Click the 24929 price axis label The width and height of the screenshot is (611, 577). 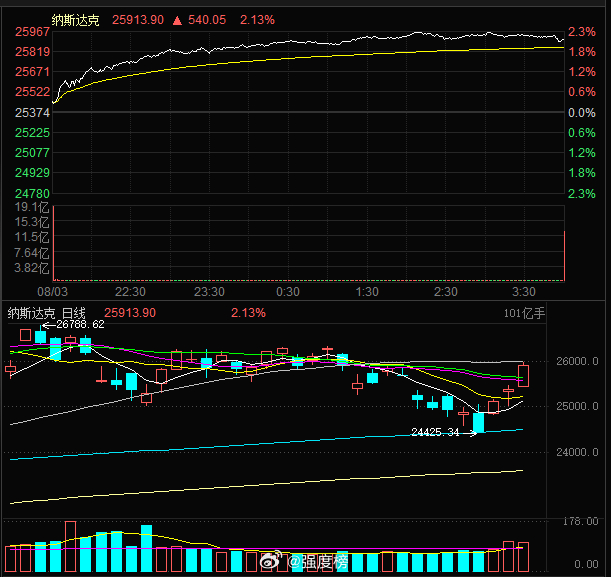coord(33,173)
